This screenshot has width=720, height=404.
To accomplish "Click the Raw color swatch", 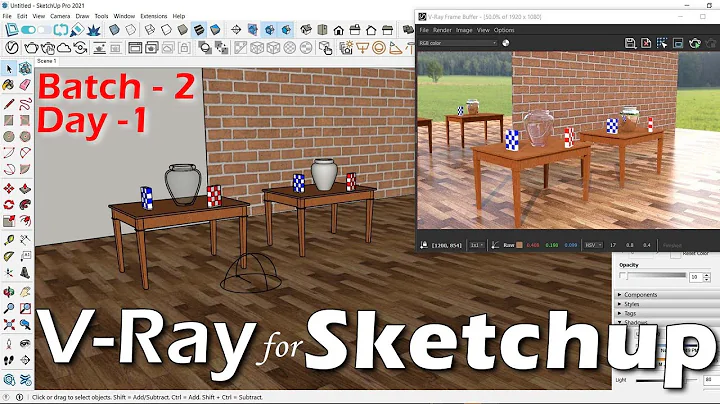I will [519, 245].
